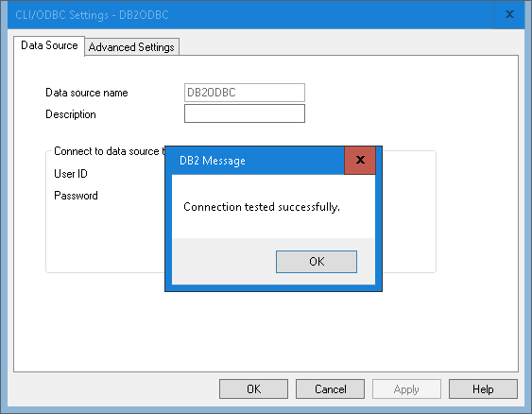Image resolution: width=532 pixels, height=414 pixels.
Task: Click the Description label
Action: 71,114
